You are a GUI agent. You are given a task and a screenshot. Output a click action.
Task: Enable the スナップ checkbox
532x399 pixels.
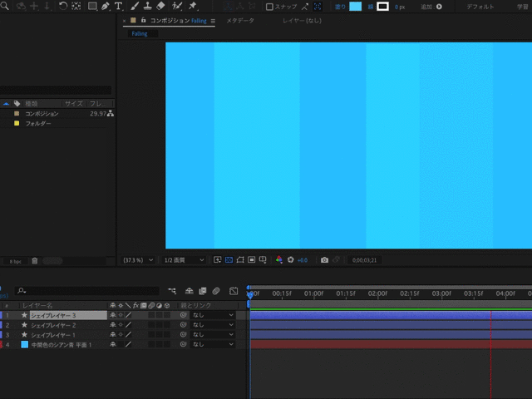[269, 7]
